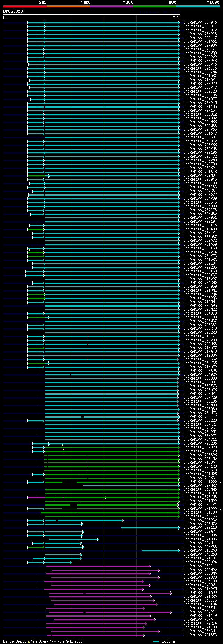Open hit UniRef100_P04711

(200, 440)
